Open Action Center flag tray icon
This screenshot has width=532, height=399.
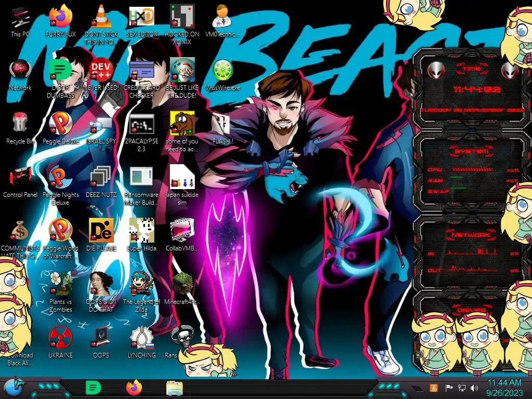point(449,388)
